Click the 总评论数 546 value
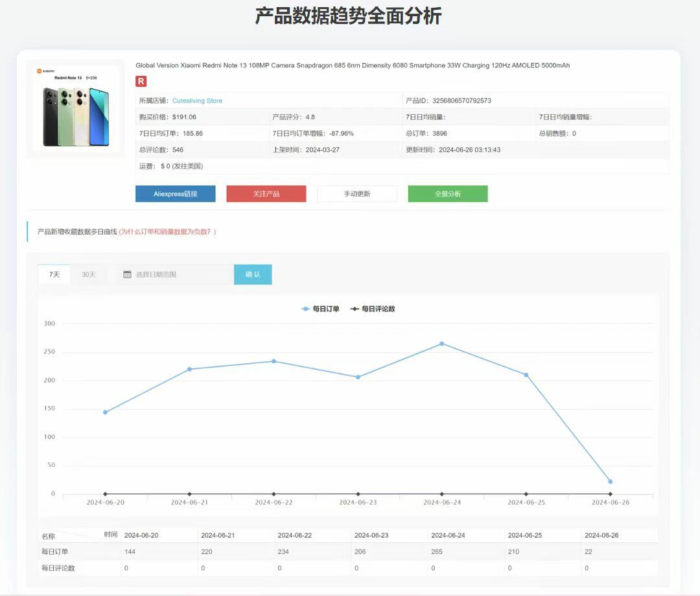The height and width of the screenshot is (596, 700). click(x=178, y=150)
